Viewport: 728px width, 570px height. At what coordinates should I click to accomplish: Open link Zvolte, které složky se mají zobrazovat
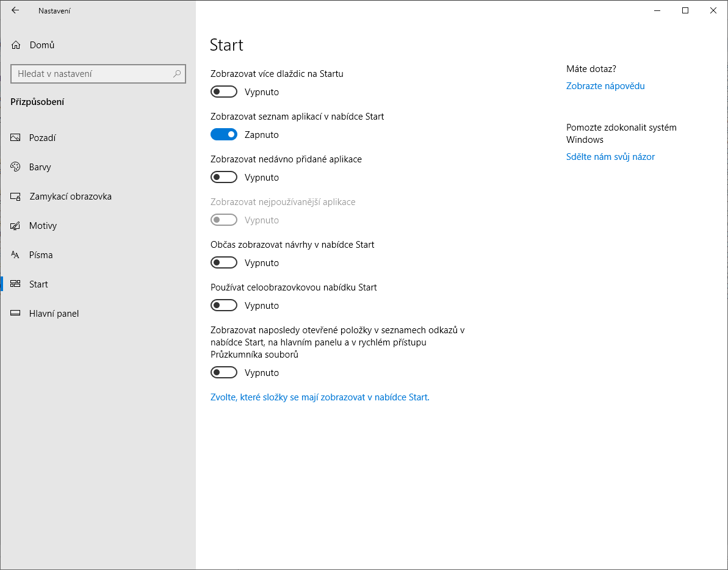point(320,397)
